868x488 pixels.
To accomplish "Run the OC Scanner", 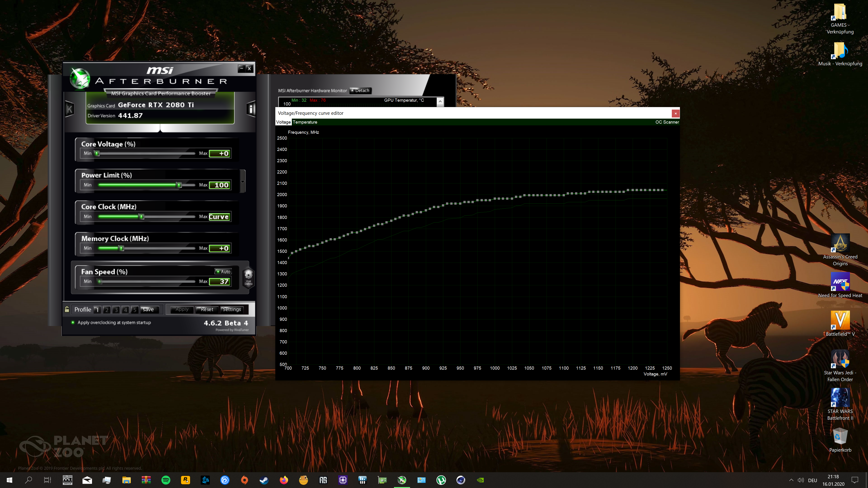I will click(x=667, y=122).
